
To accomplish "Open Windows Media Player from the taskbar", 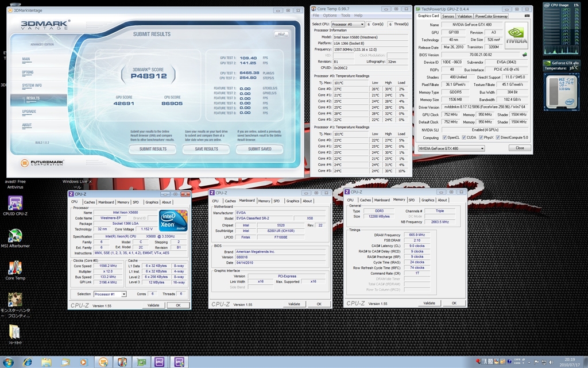I will point(84,362).
